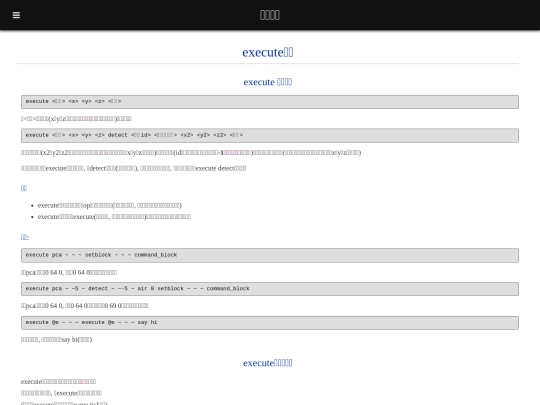This screenshot has height=405, width=540.
Task: Select the code block containing 'detect' with <x2> <y2> <z2>
Action: (270, 135)
